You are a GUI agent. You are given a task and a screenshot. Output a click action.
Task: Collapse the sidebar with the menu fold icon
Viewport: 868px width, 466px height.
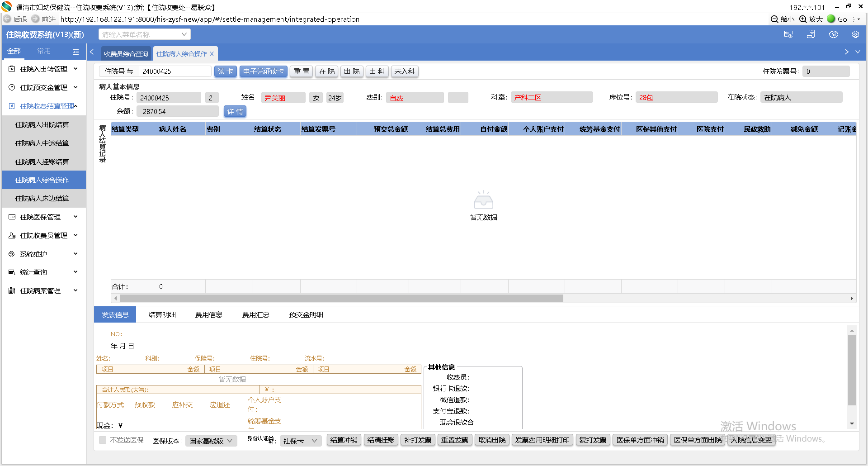75,52
